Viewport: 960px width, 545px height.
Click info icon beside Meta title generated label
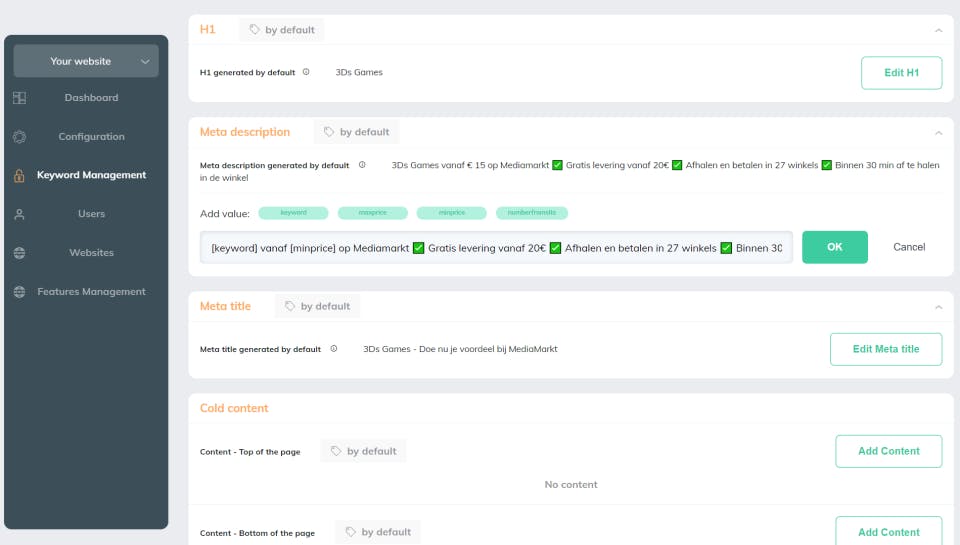point(334,348)
